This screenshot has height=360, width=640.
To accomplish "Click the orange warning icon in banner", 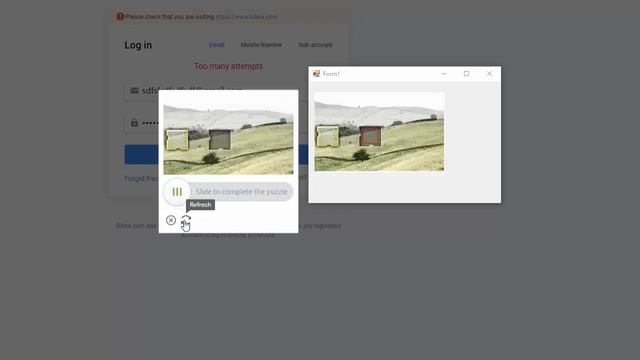I will [x=120, y=17].
